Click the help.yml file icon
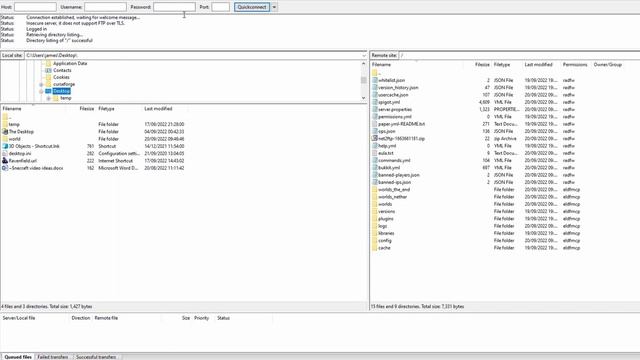Image resolution: width=640 pixels, height=360 pixels. (375, 146)
